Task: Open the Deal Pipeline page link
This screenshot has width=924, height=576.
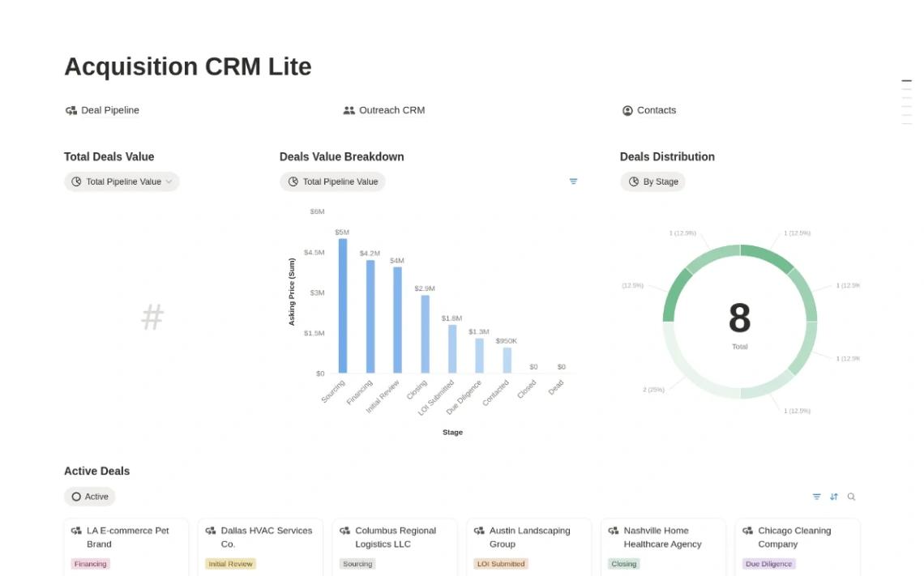Action: [102, 110]
